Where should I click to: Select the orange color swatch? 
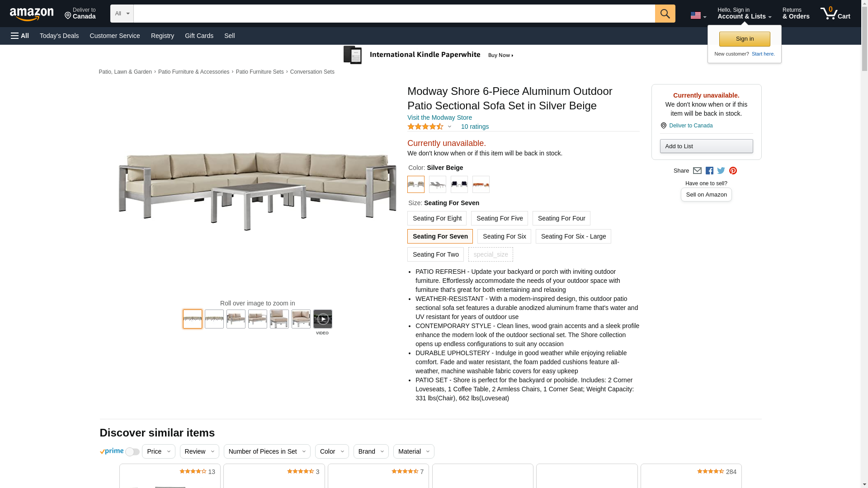(481, 184)
